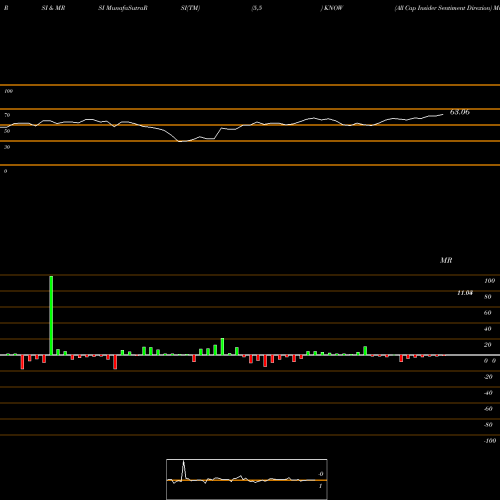Click the '(5,5' parameter text
The height and width of the screenshot is (500, 500).
(257, 8)
